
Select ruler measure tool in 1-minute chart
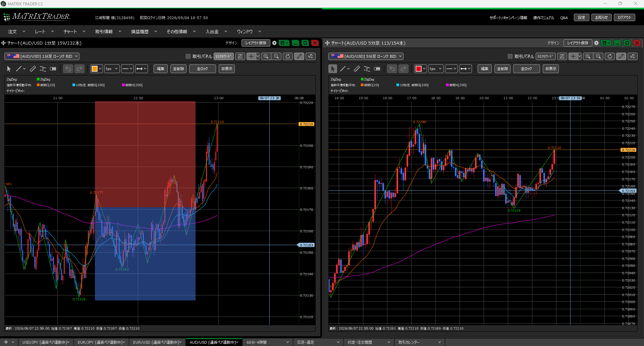(33, 69)
